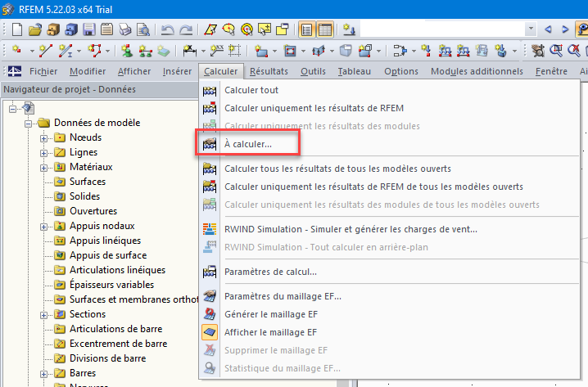Expand the Nœuds tree node
Screen dimensions: 588x387
pos(44,138)
